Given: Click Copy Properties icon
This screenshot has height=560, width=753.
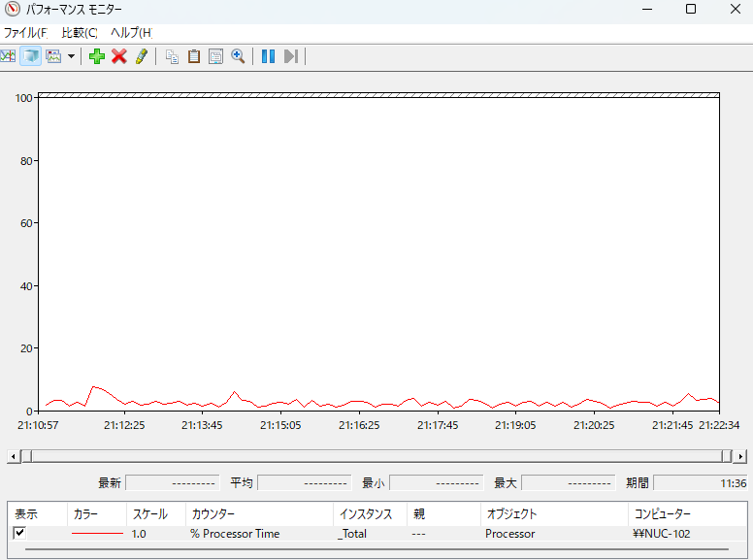Looking at the screenshot, I should click(172, 56).
